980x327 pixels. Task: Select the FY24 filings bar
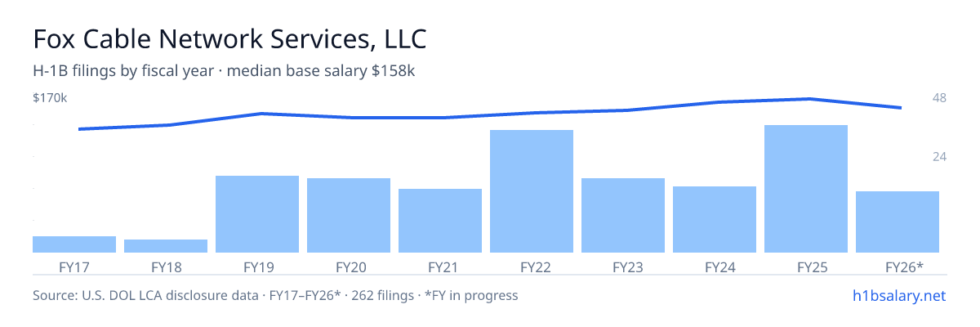tap(715, 220)
